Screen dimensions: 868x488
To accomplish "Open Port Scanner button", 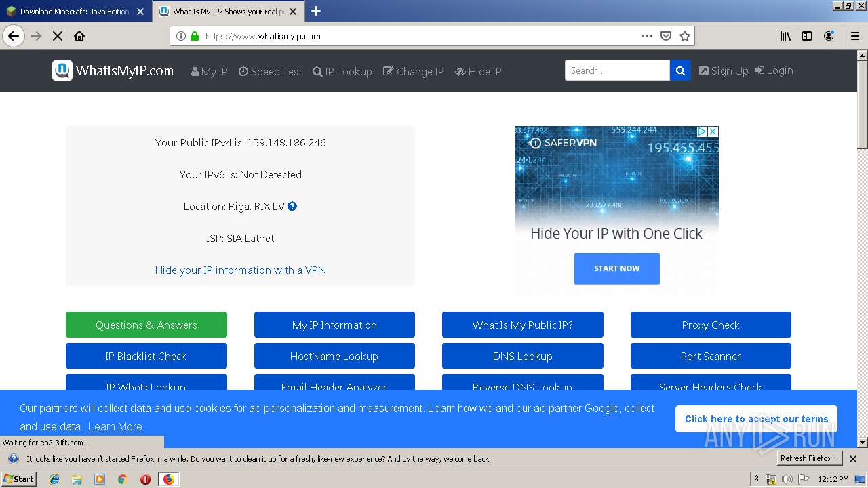I will (x=711, y=356).
